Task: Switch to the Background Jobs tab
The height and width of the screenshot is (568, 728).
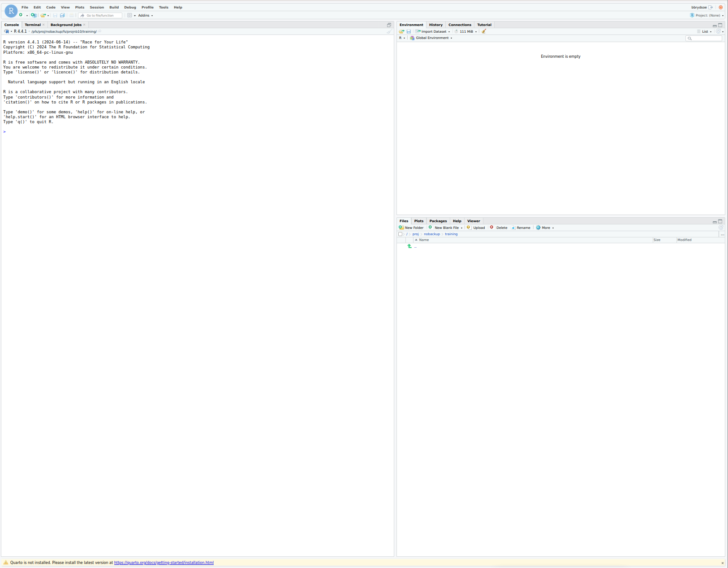Action: 66,25
